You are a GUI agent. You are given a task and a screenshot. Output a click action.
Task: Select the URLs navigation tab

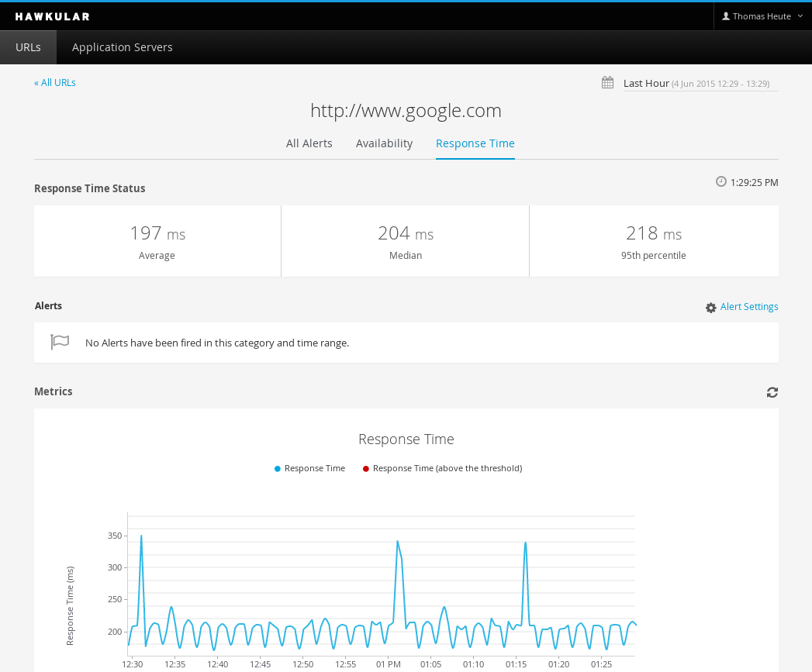pyautogui.click(x=28, y=47)
